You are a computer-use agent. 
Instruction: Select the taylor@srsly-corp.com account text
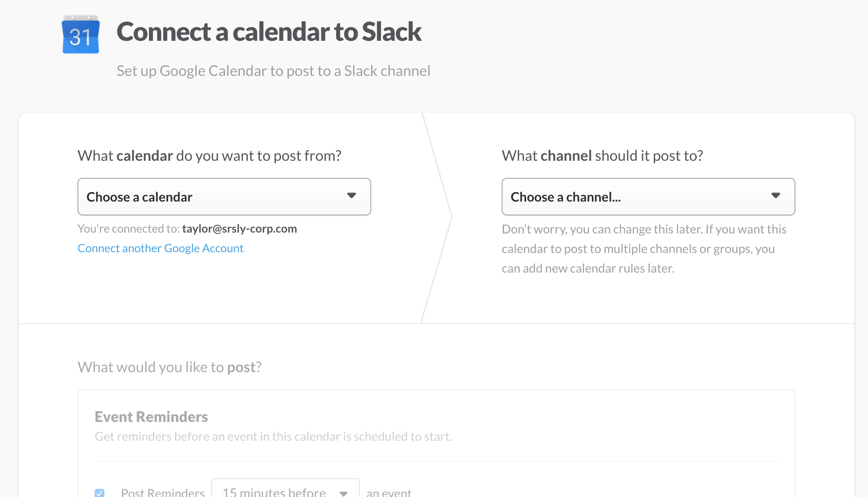239,229
